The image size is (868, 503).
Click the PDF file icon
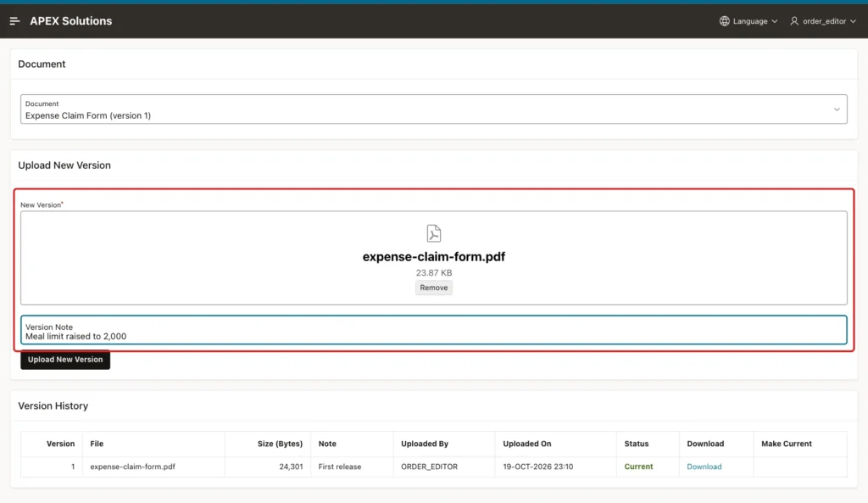click(x=434, y=233)
